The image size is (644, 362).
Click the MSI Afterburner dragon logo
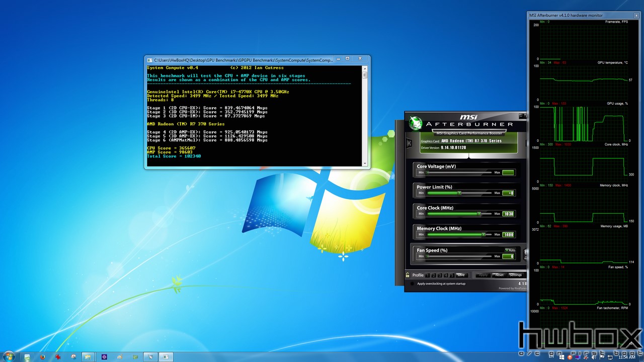[x=416, y=123]
